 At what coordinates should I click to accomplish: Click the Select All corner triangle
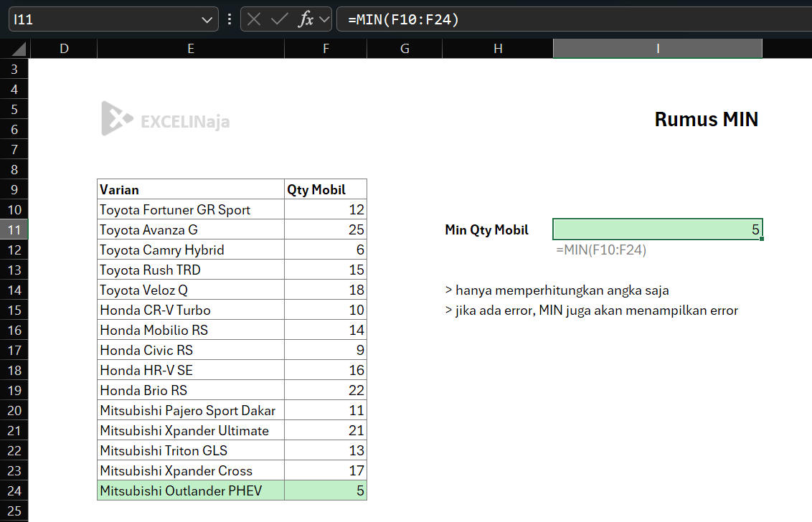point(18,49)
